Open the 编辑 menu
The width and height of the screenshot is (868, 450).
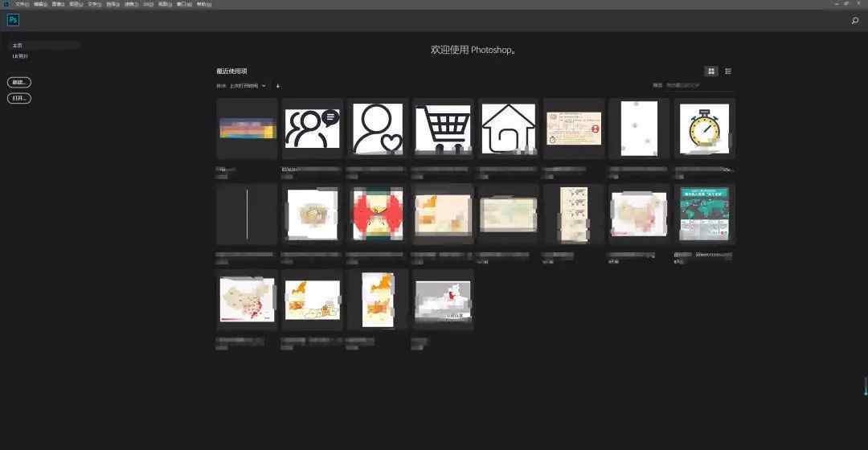point(40,4)
